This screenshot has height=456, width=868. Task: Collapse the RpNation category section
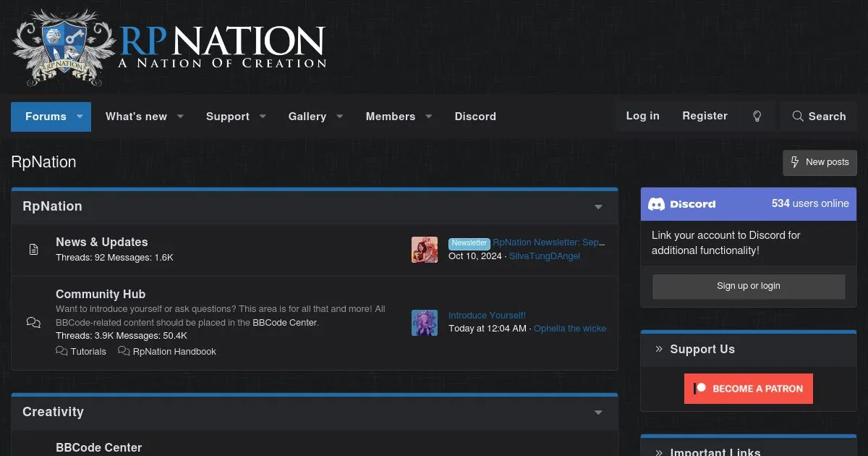598,207
